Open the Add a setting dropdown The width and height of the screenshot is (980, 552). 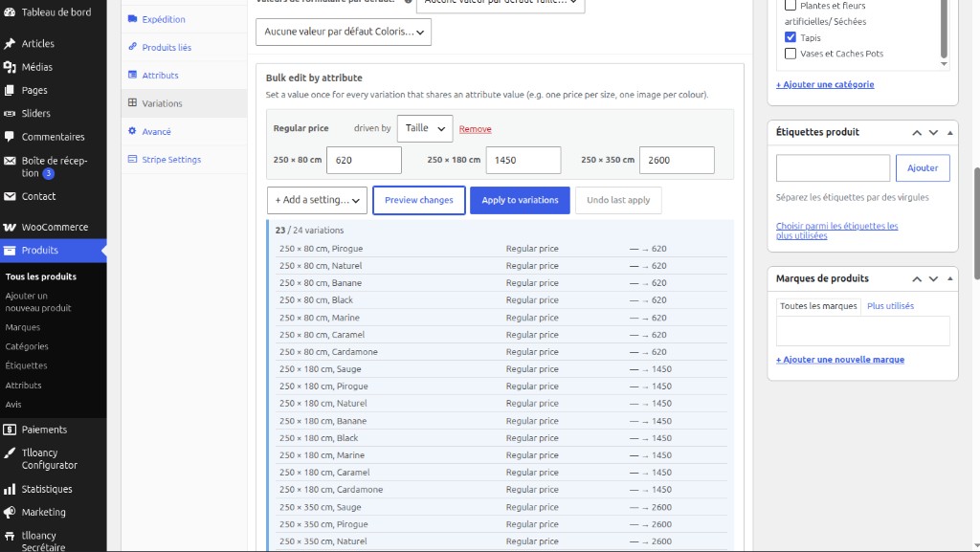coord(317,201)
